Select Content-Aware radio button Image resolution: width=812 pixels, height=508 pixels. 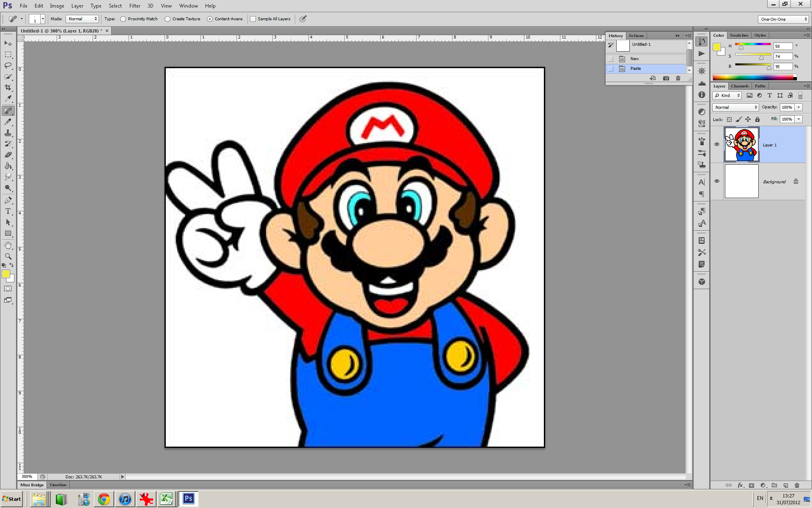coord(210,19)
